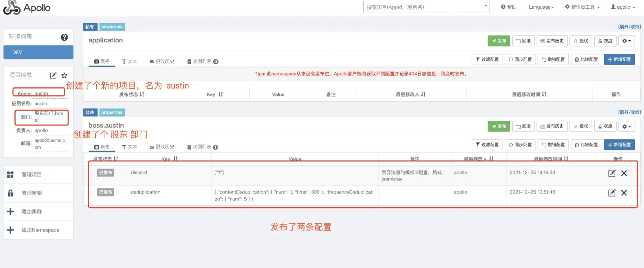This screenshot has height=268, width=644.
Task: Click 回滚 button for boss.austin namespace
Action: coord(524,126)
